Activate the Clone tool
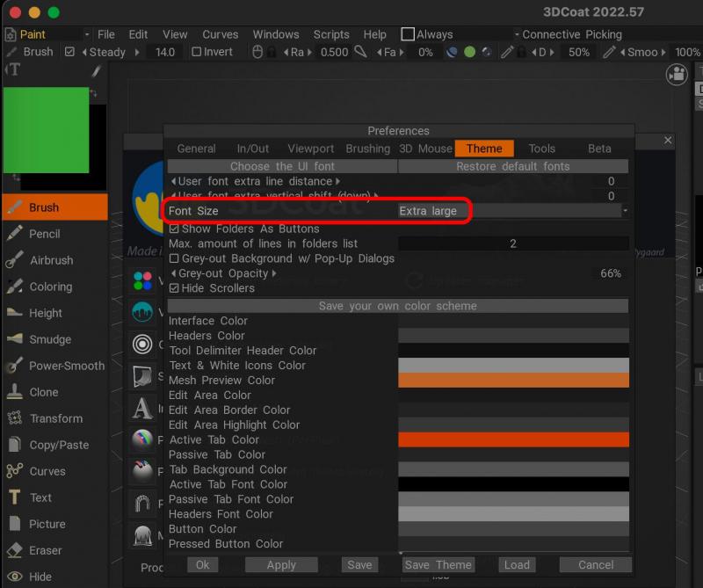 point(44,392)
